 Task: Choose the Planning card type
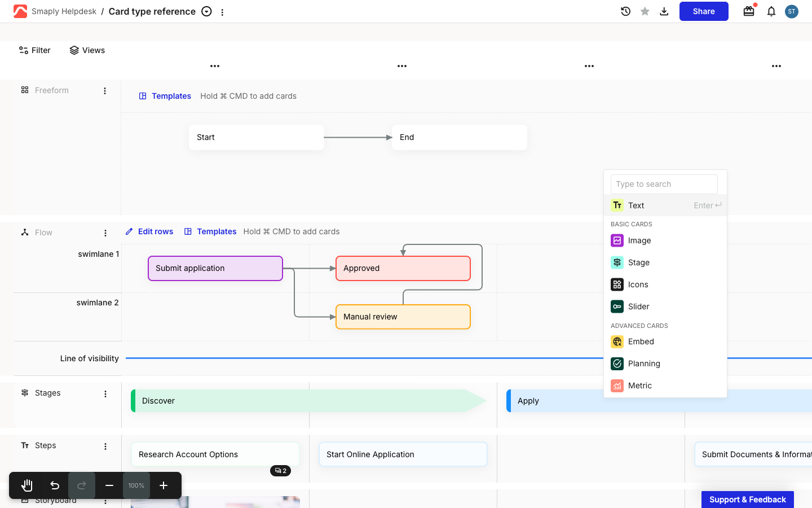point(665,364)
